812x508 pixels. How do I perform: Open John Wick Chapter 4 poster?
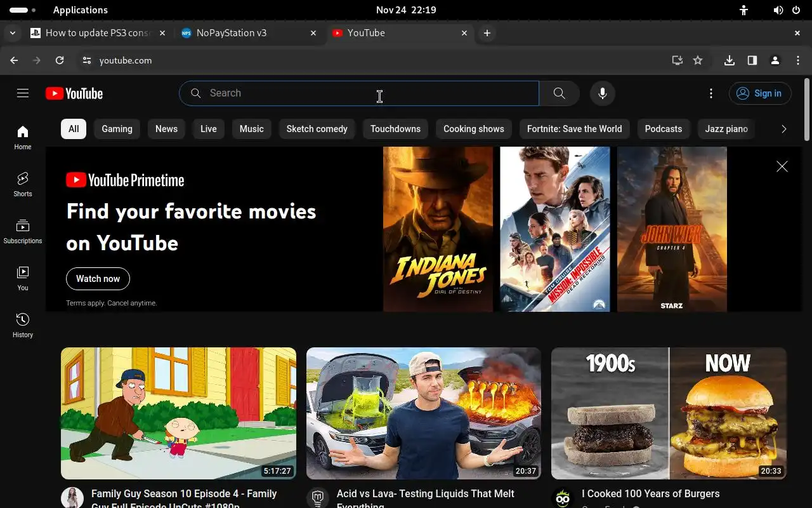672,229
